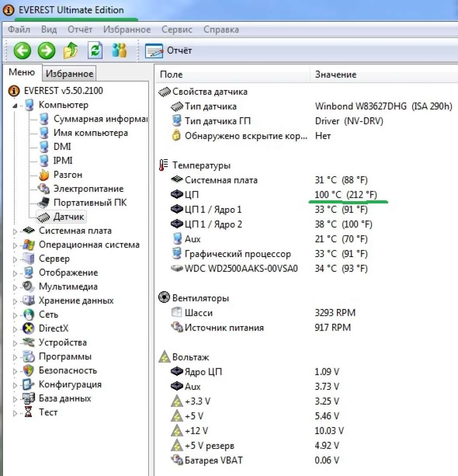
Task: Expand the Хранение данных tree node
Action: tap(15, 302)
